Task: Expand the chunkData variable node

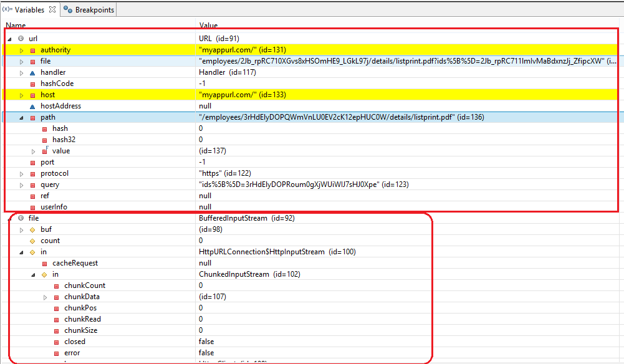Action: coord(44,296)
